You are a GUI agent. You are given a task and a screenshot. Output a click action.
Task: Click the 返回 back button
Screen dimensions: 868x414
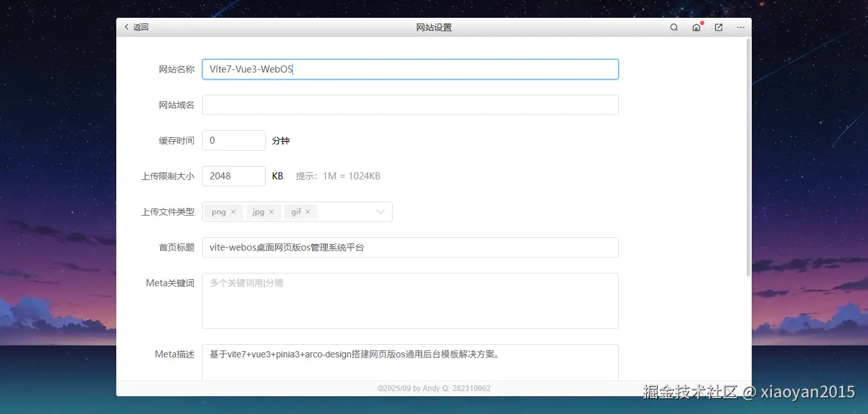click(x=139, y=27)
